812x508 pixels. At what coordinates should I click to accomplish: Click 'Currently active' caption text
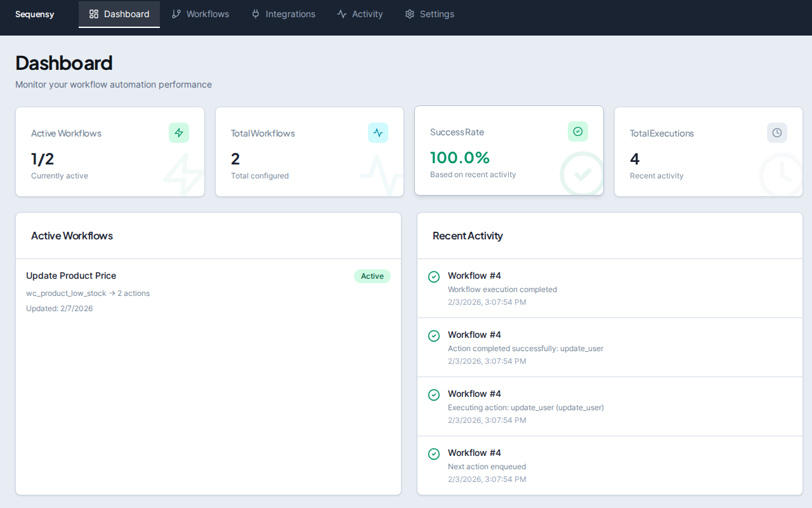point(60,176)
